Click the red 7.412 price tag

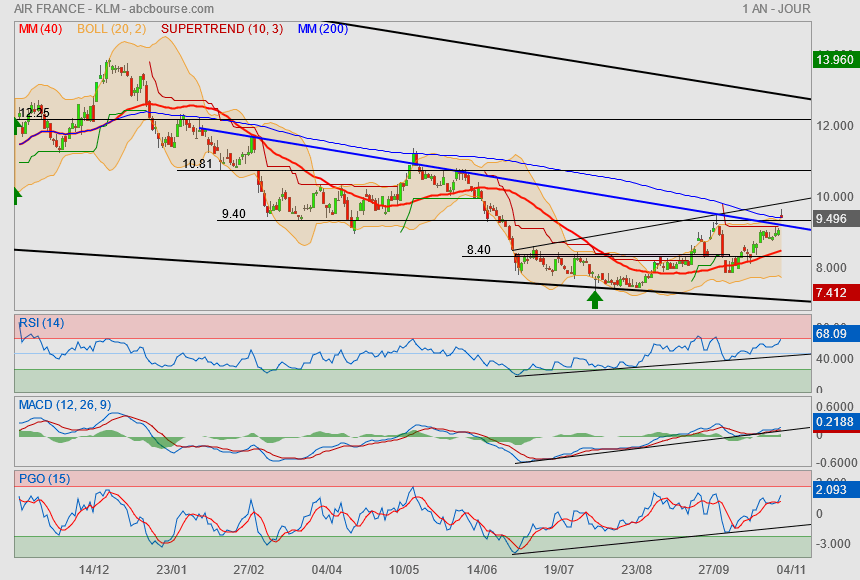835,292
